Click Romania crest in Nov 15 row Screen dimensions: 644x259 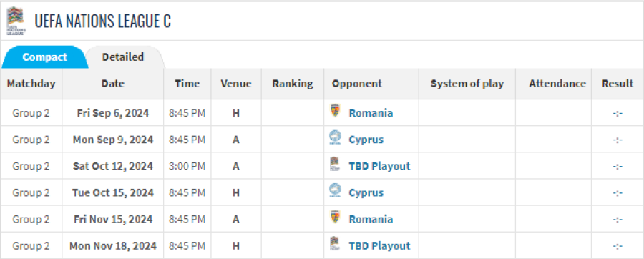pyautogui.click(x=335, y=218)
